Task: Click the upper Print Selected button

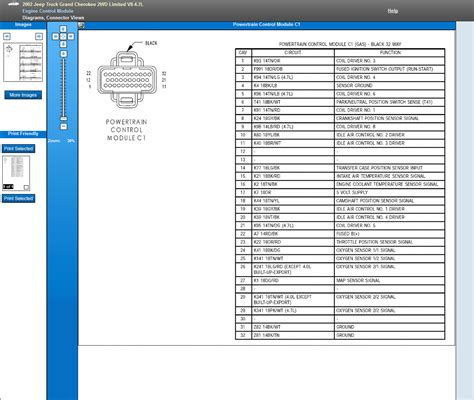Action: [18, 149]
